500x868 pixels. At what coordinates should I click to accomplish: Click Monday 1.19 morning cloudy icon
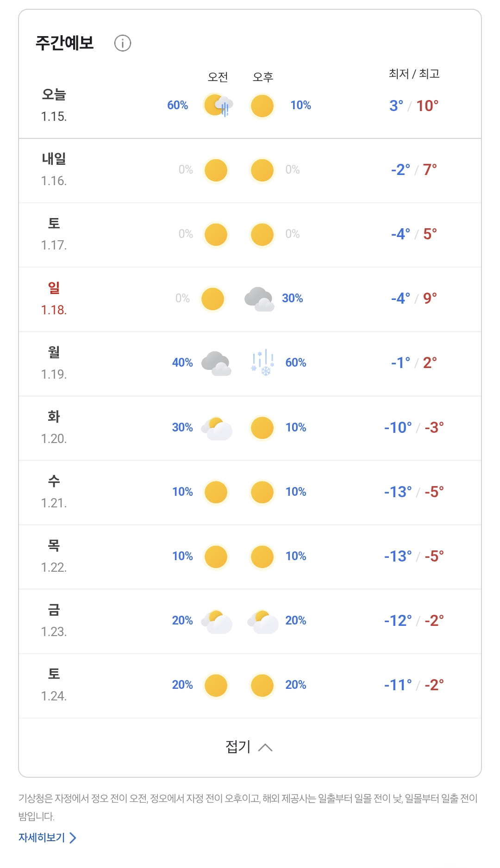[216, 363]
